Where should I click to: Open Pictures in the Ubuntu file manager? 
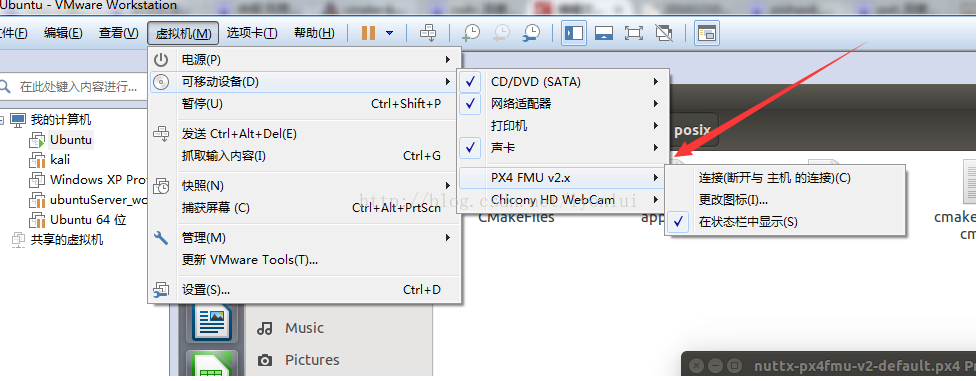312,360
